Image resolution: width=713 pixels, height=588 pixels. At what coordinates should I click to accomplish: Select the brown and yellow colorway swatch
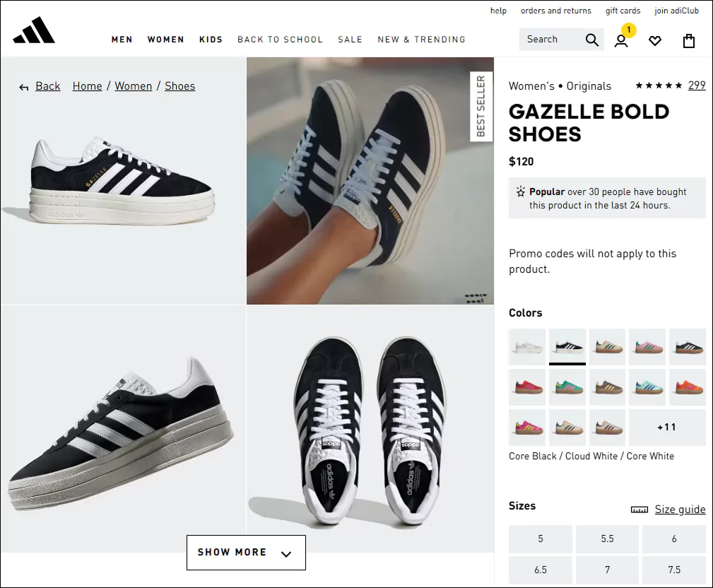point(608,387)
